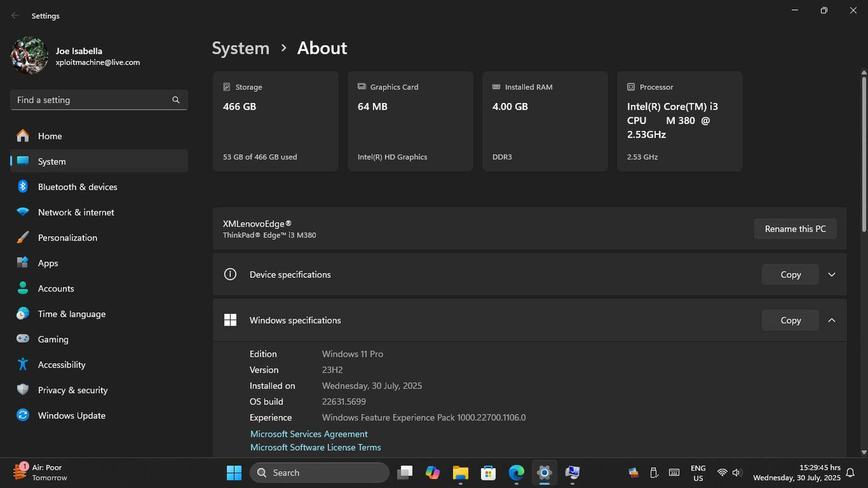Open Gaming settings
868x488 pixels.
[99, 339]
